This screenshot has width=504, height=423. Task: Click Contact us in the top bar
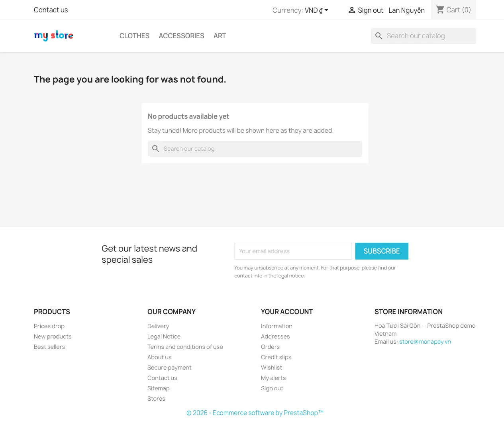point(51,10)
